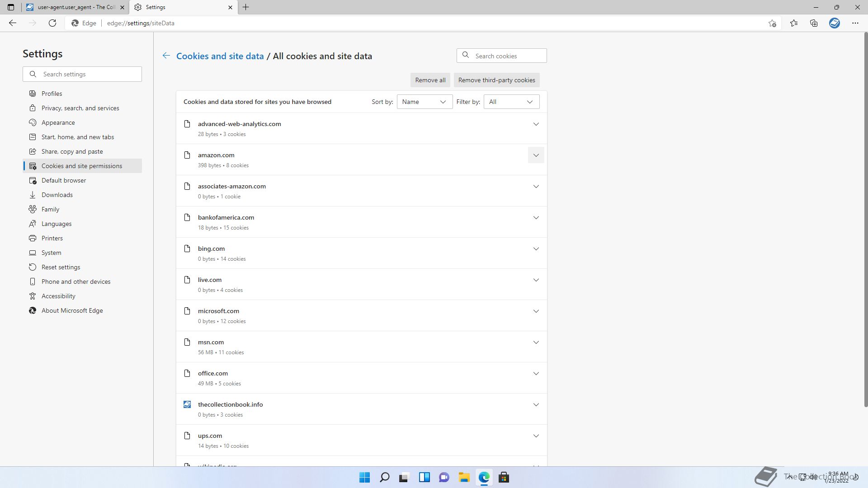Open Printers settings
The width and height of the screenshot is (868, 488).
tap(82, 238)
